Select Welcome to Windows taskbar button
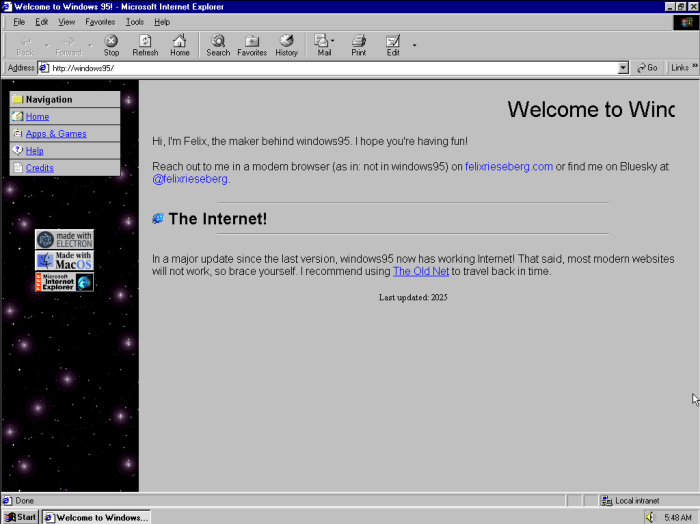Image resolution: width=700 pixels, height=524 pixels. tap(96, 517)
